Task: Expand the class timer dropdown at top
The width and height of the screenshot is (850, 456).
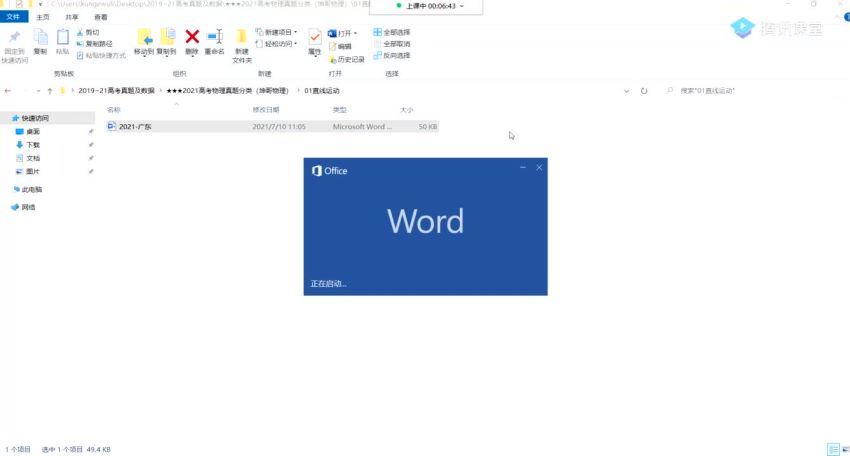Action: 461,6
